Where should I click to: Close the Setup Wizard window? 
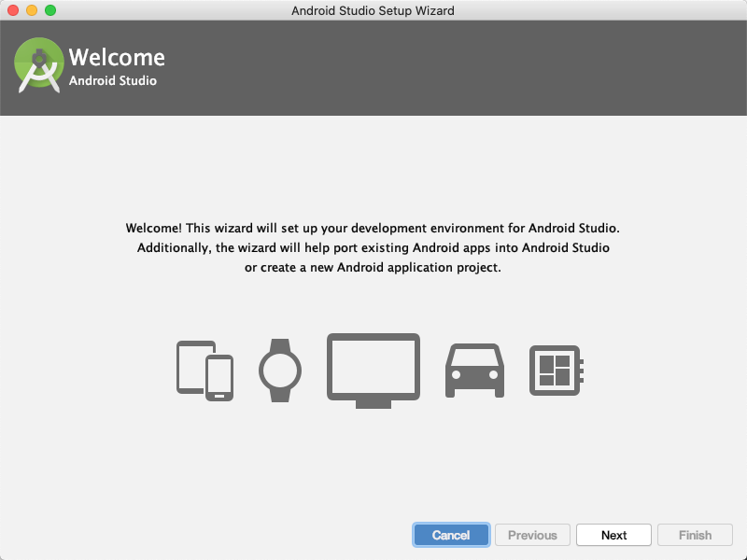(x=13, y=10)
